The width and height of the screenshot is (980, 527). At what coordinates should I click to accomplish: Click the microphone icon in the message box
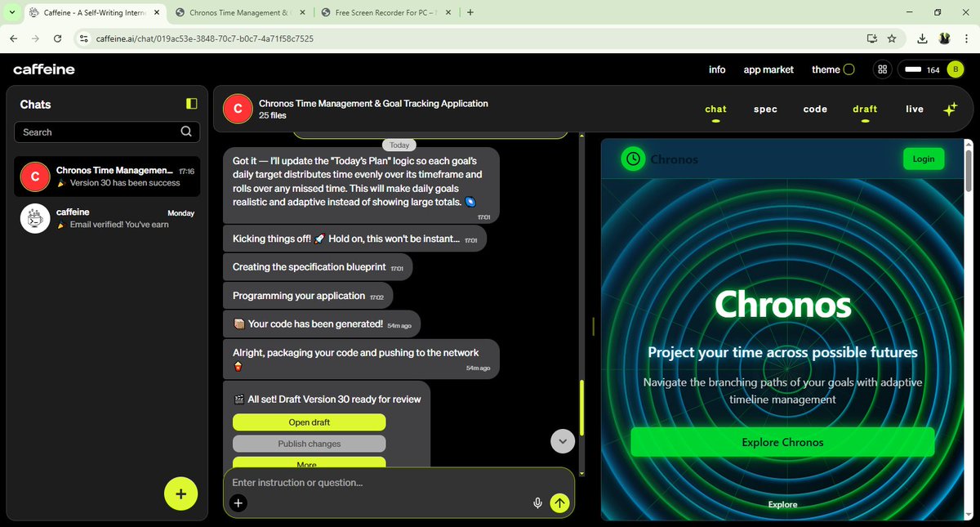(x=538, y=503)
